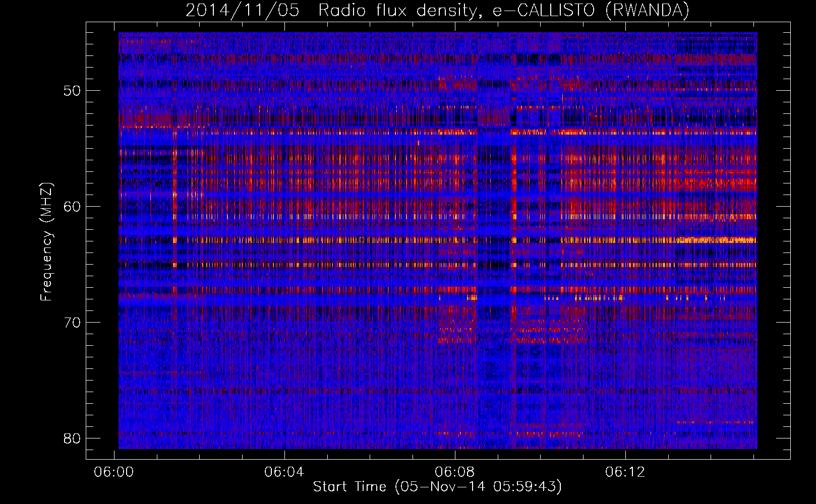Click the '60' frequency tick label
The width and height of the screenshot is (816, 504).
pos(72,207)
